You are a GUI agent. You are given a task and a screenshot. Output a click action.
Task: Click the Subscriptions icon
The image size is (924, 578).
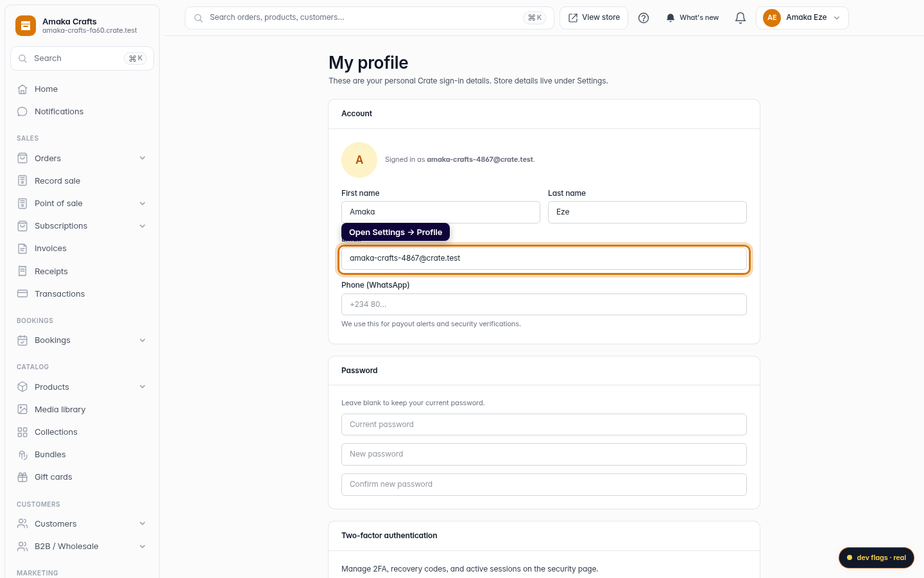[22, 226]
